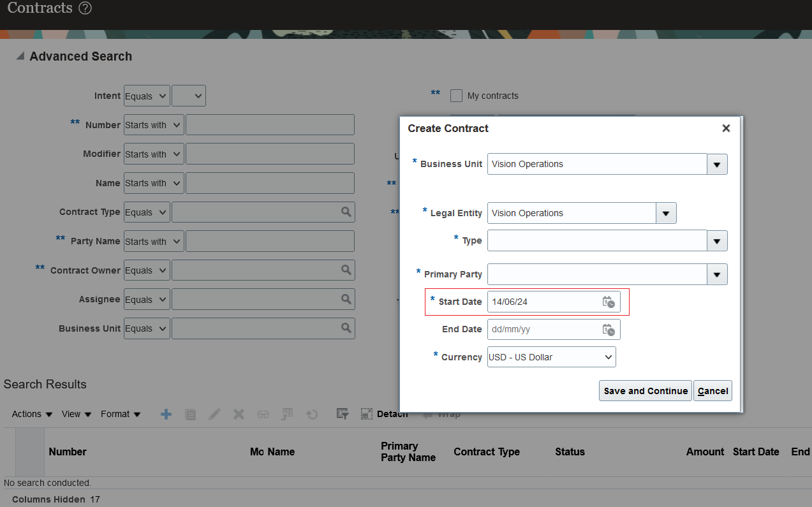Click the Number column header

click(68, 452)
